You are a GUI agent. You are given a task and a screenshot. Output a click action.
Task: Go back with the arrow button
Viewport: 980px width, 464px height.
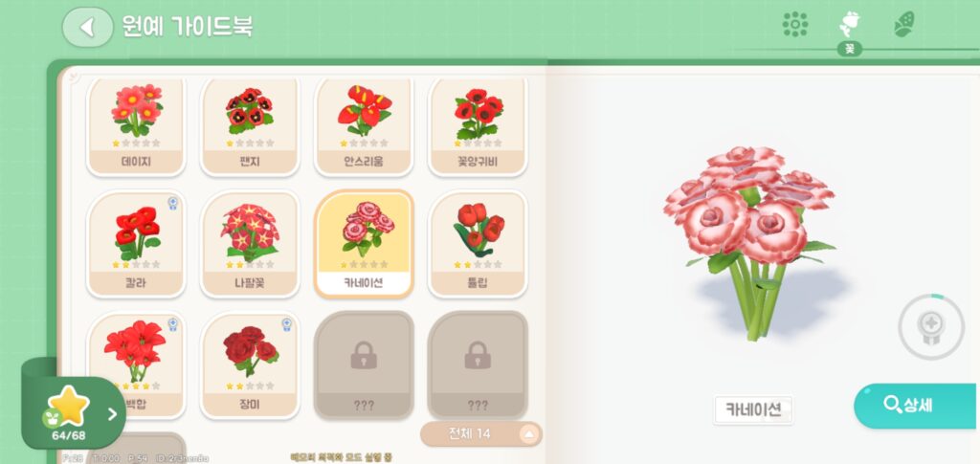tap(87, 27)
